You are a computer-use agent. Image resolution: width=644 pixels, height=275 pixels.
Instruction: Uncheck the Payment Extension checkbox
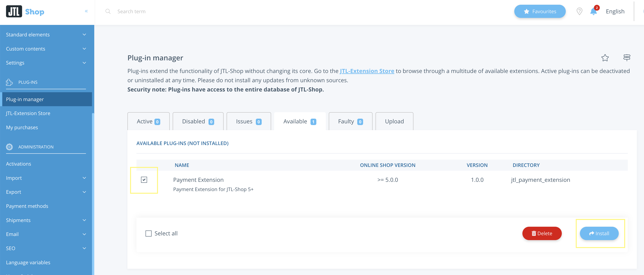pos(144,180)
